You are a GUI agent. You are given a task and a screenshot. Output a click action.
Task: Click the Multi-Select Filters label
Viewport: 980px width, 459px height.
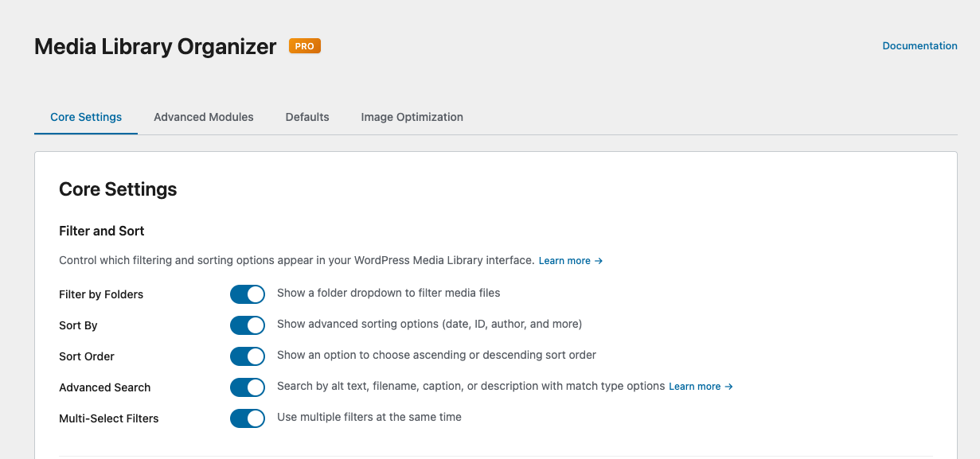coord(108,418)
